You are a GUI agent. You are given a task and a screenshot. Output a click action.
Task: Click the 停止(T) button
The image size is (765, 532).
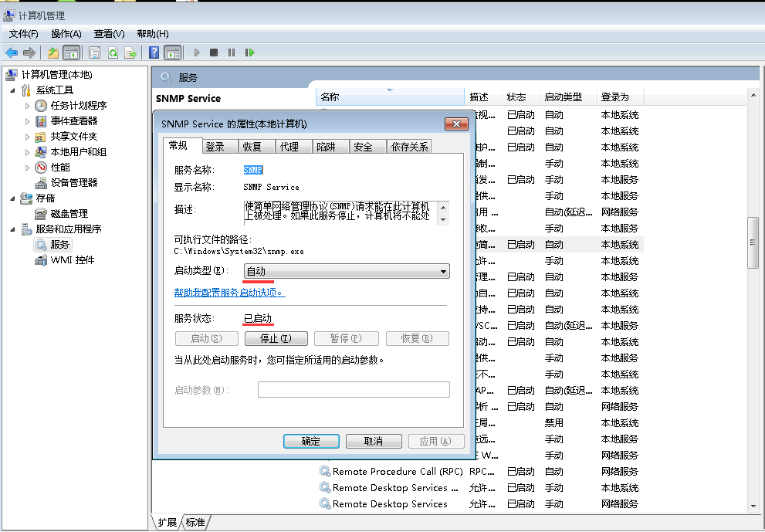click(x=276, y=339)
